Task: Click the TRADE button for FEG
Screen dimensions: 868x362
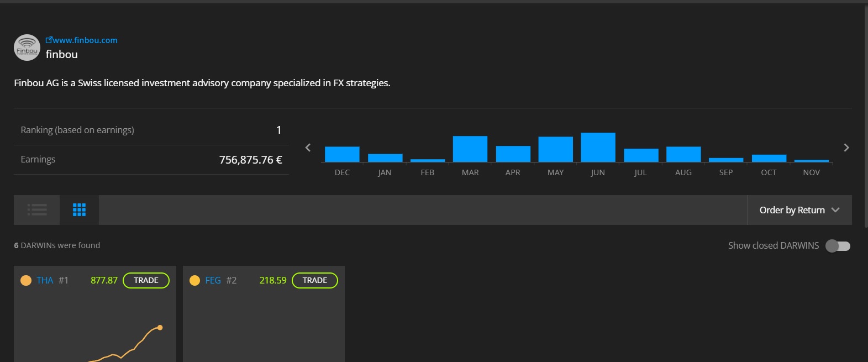Action: tap(314, 281)
